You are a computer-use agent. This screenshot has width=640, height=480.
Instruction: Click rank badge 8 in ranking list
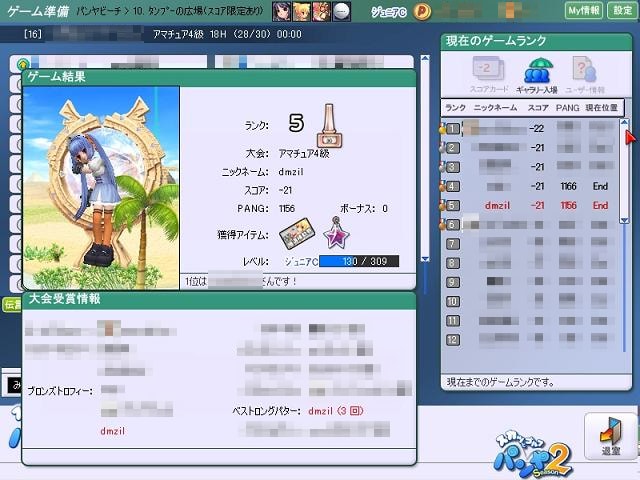(453, 263)
